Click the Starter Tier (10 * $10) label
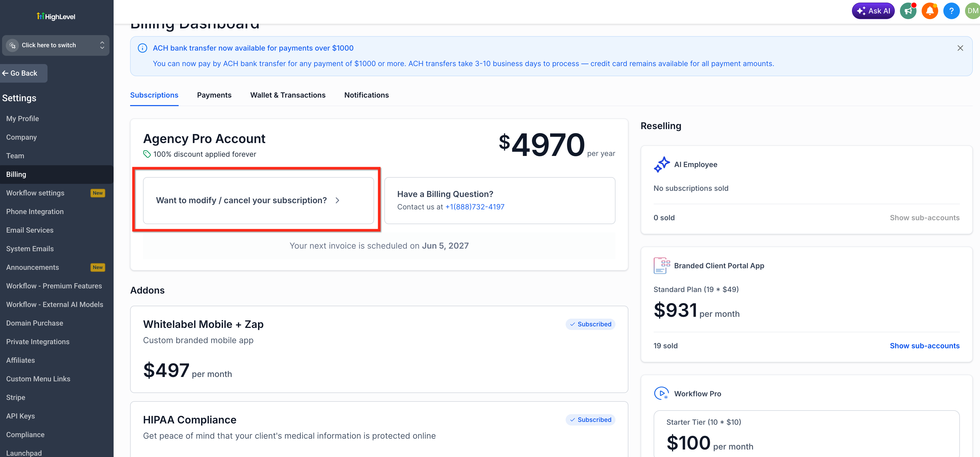 [704, 422]
